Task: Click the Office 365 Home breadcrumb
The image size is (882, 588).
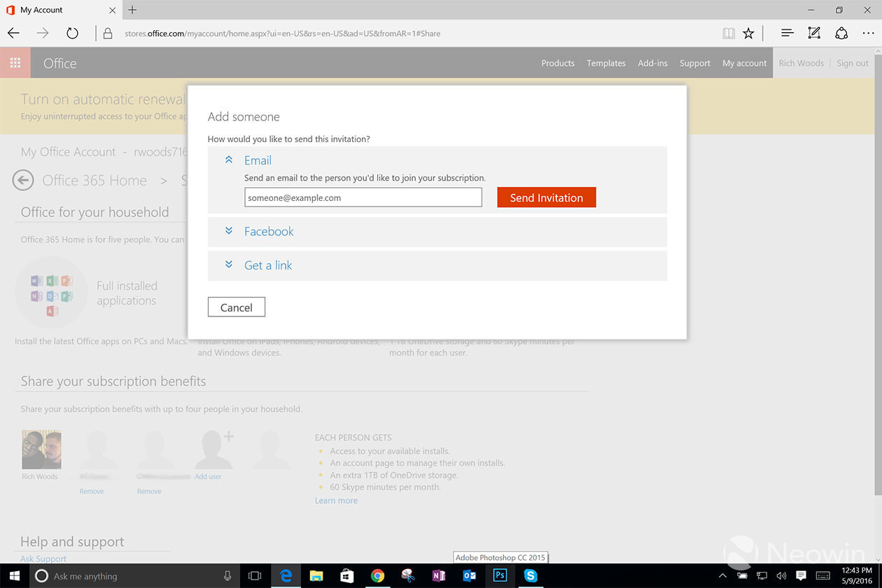Action: click(x=94, y=181)
